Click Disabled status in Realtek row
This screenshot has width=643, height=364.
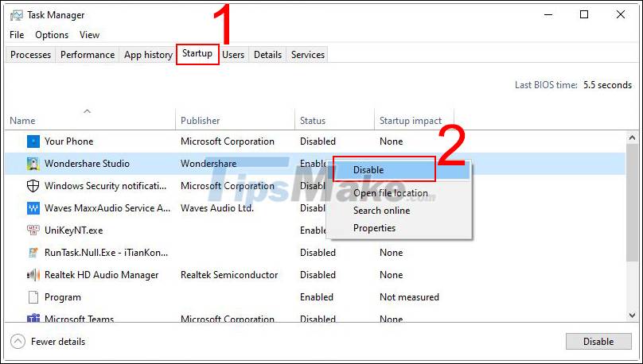click(x=318, y=275)
